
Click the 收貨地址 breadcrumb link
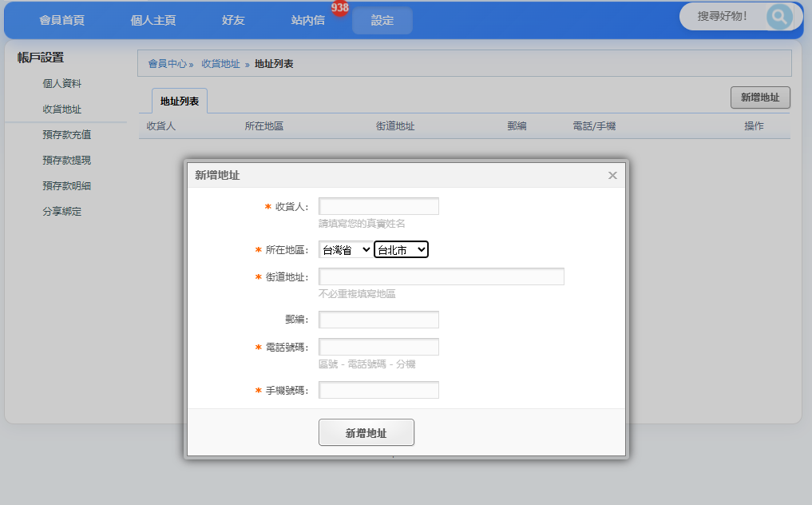tap(220, 64)
